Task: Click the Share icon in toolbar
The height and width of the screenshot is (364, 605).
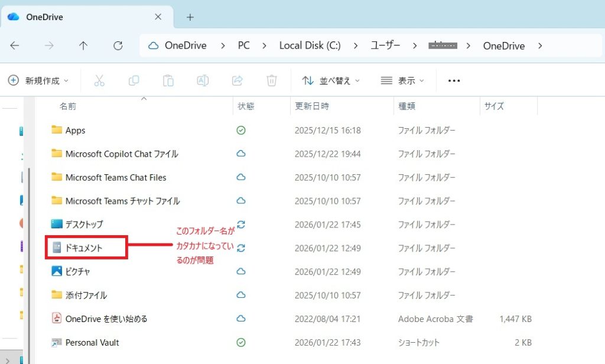Action: click(x=238, y=80)
